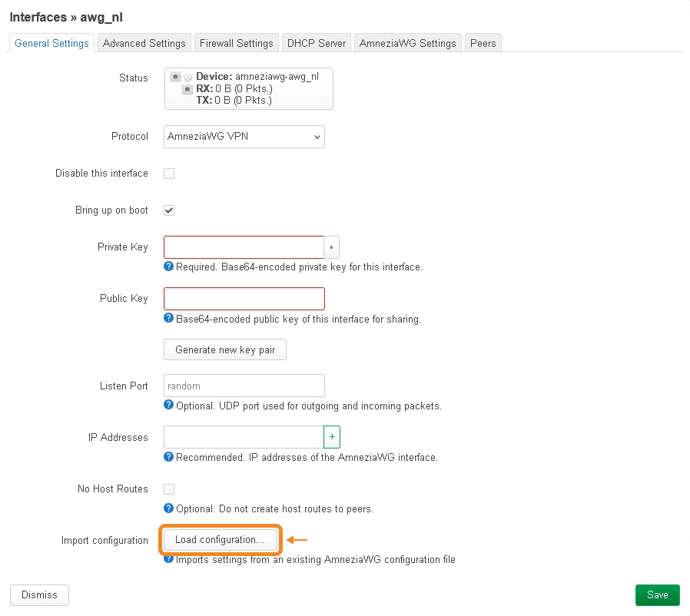Click the help icon under Public Key
Viewport: 690px width, 616px height.
click(x=169, y=319)
